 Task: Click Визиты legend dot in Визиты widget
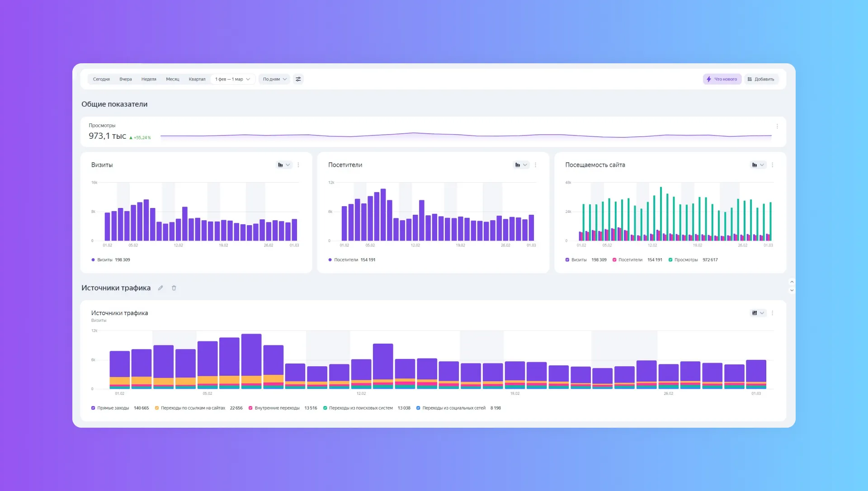point(93,260)
